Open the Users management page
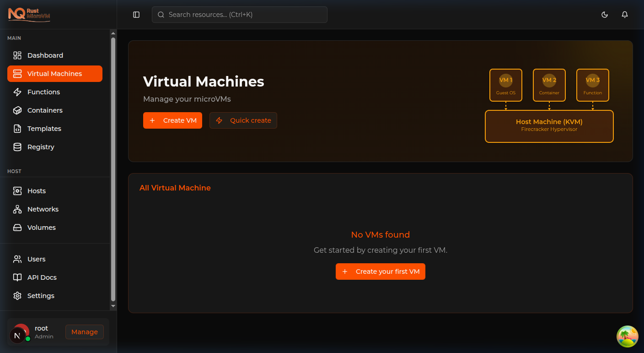This screenshot has height=353, width=644. [37, 259]
